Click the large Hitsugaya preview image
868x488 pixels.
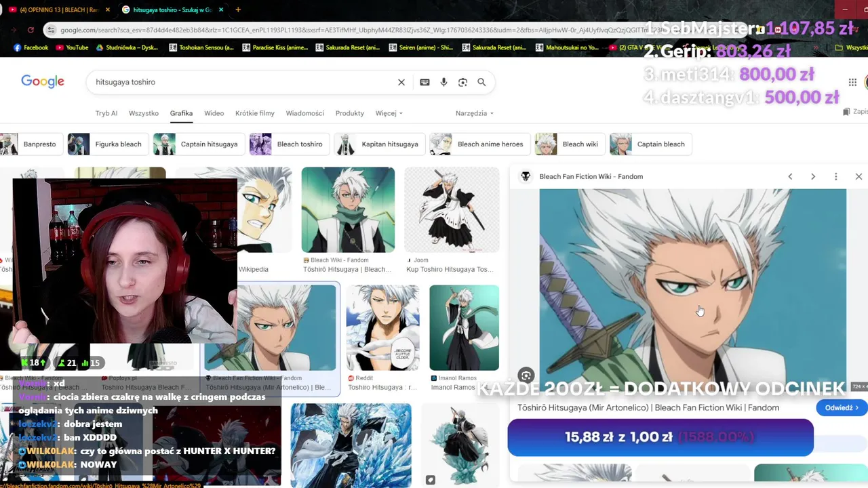(693, 289)
